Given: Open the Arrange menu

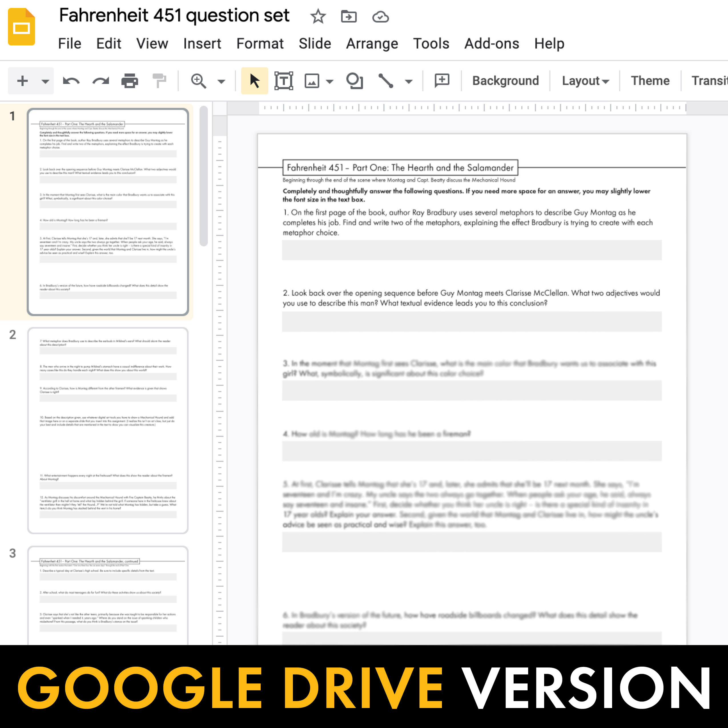Looking at the screenshot, I should tap(372, 44).
